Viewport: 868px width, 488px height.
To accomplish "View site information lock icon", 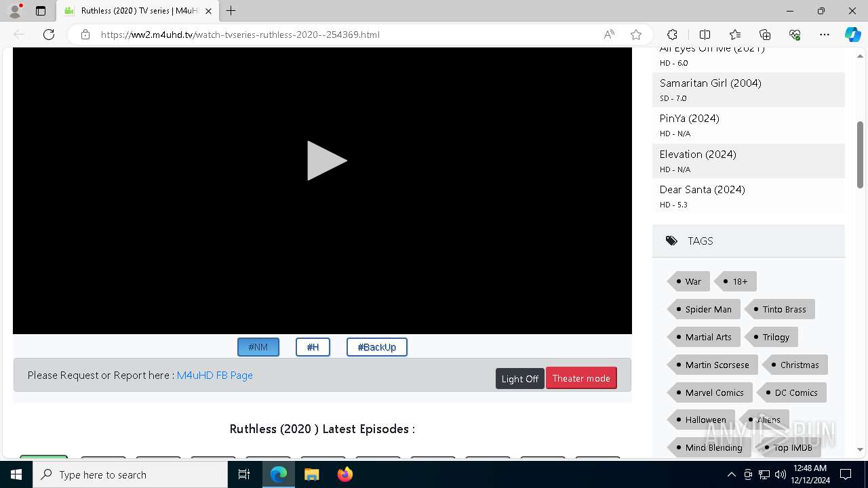I will [85, 35].
